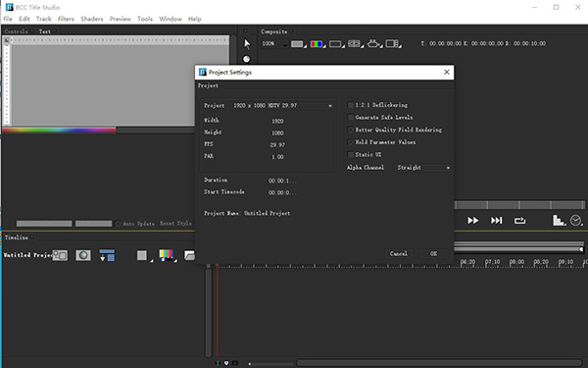
Task: Click the small rectangle icon below the timeline
Action: point(235,363)
